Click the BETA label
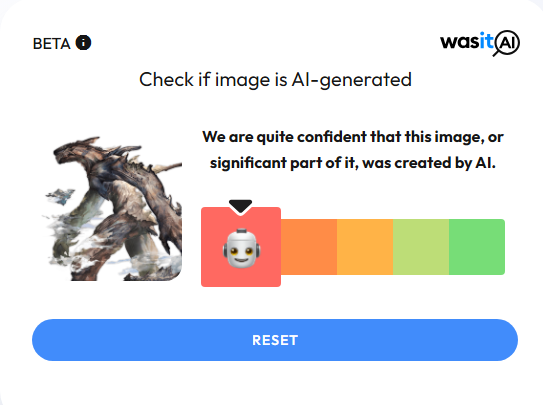The height and width of the screenshot is (405, 543). click(52, 44)
